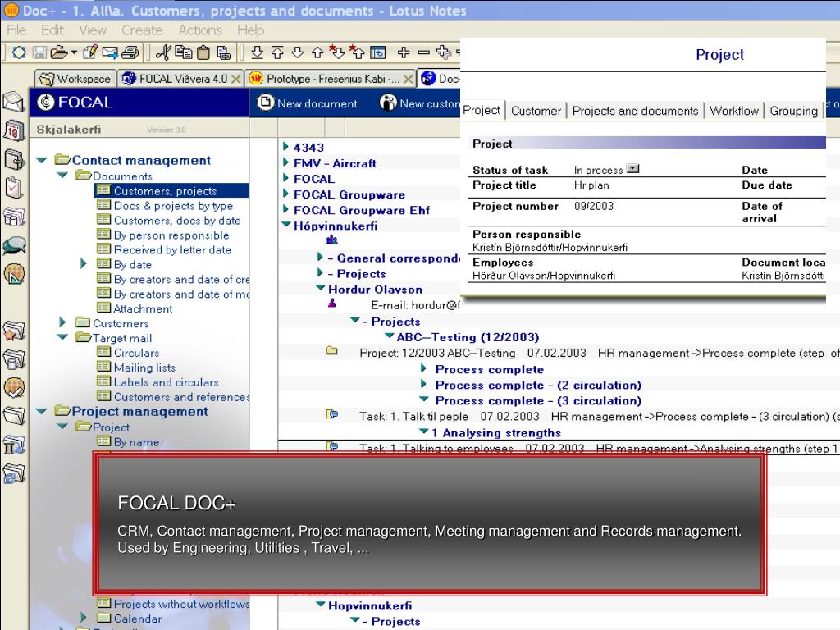The height and width of the screenshot is (630, 840).
Task: Switch to FOCAL Viðvera 4.0 tab
Action: (x=180, y=79)
